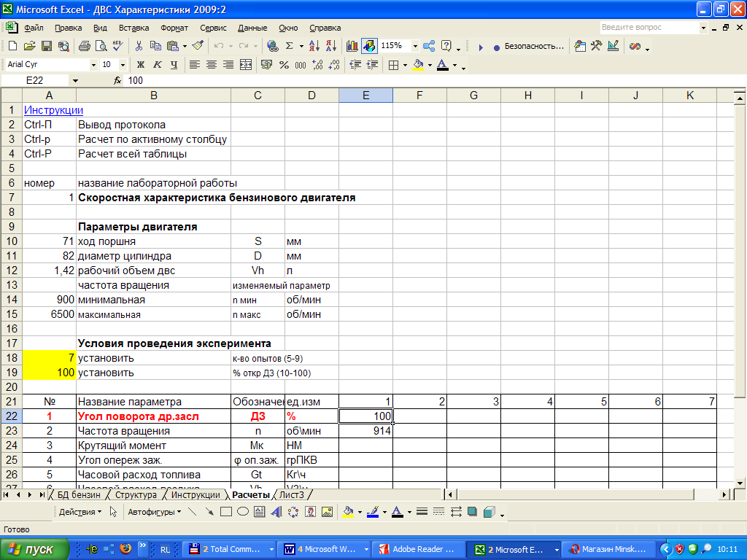Insert hyperlink using globe icon

click(273, 46)
